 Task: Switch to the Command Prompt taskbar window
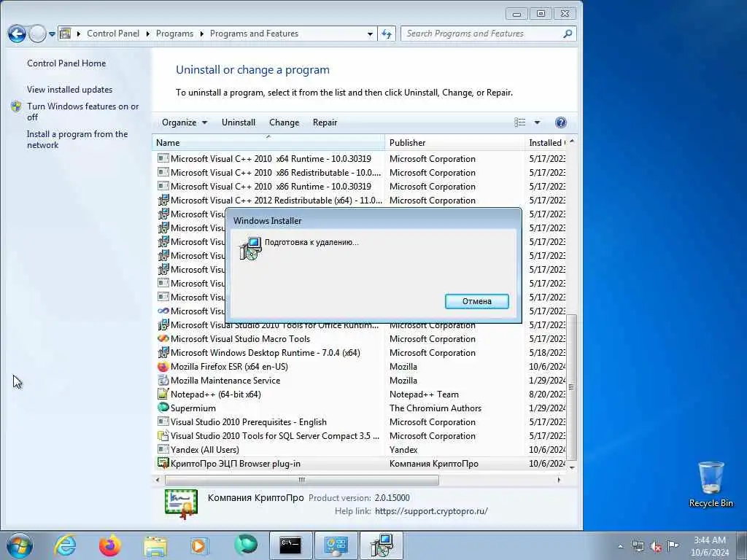(290, 545)
